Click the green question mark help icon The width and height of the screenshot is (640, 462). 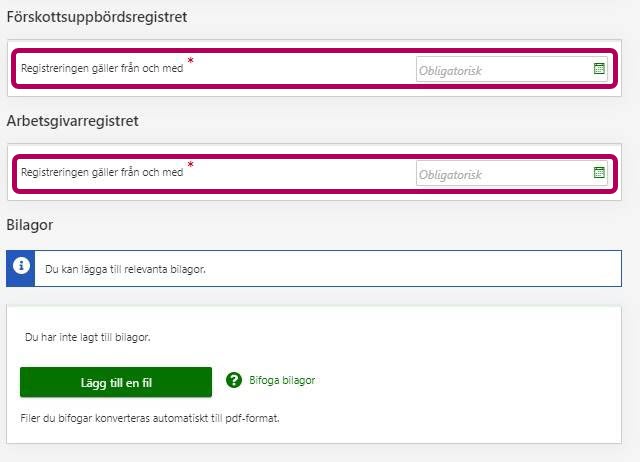point(234,380)
